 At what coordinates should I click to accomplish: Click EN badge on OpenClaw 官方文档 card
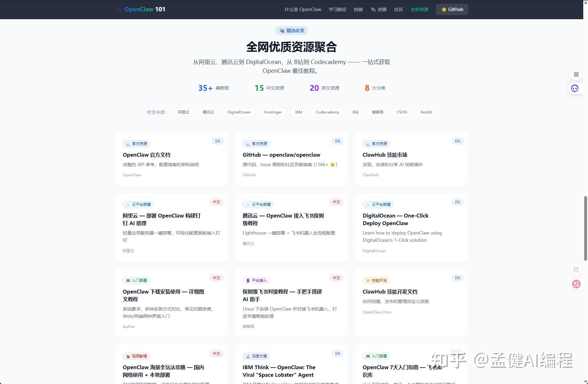pyautogui.click(x=218, y=141)
